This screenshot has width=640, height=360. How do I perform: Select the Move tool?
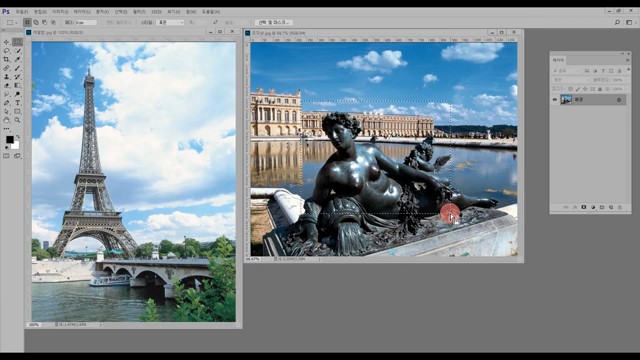[6, 42]
